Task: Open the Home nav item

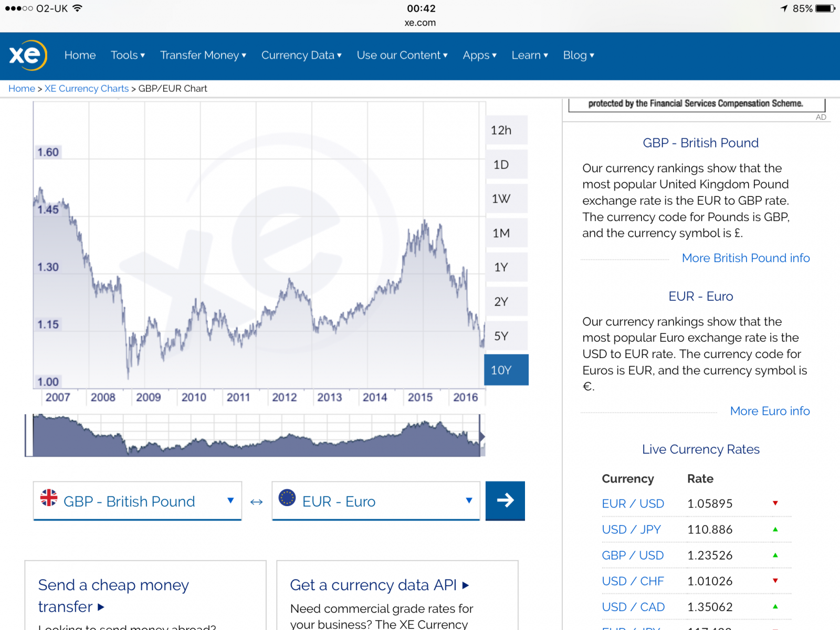Action: coord(80,55)
